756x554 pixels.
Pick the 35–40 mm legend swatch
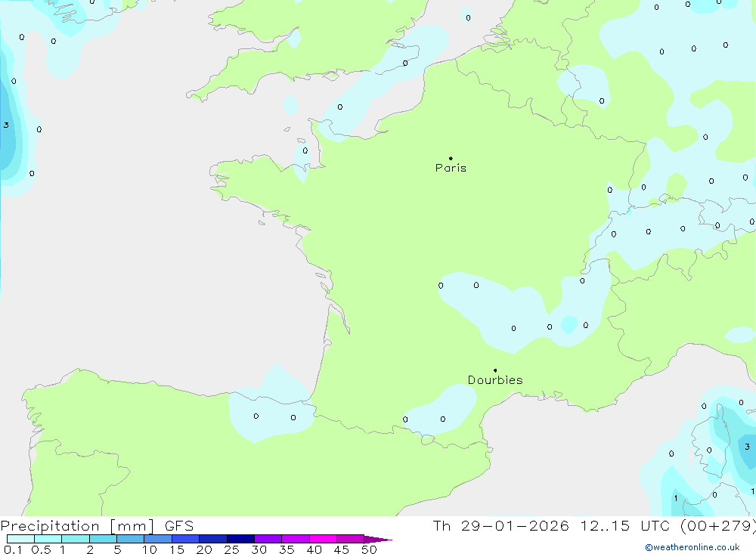296,539
